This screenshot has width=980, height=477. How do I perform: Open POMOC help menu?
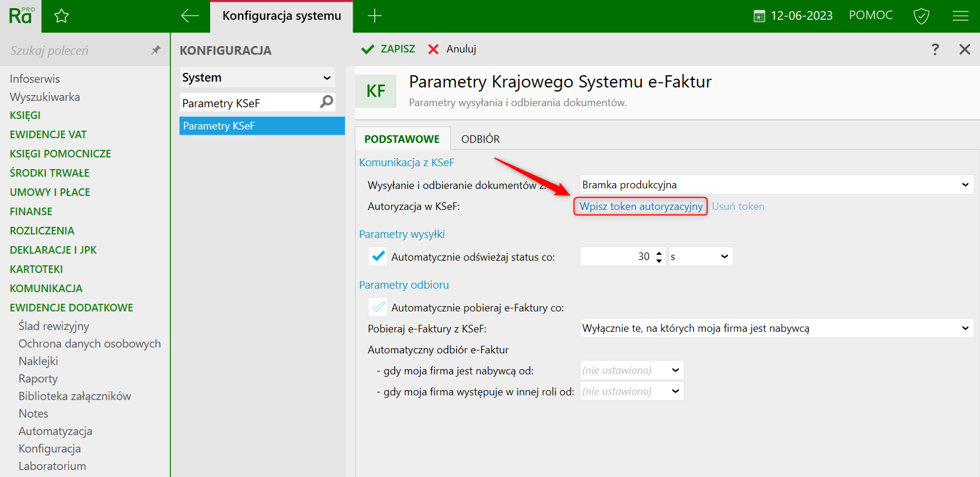point(871,15)
